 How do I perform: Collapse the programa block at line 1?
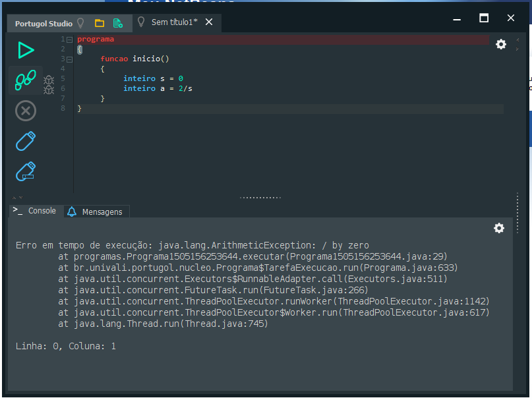point(70,40)
